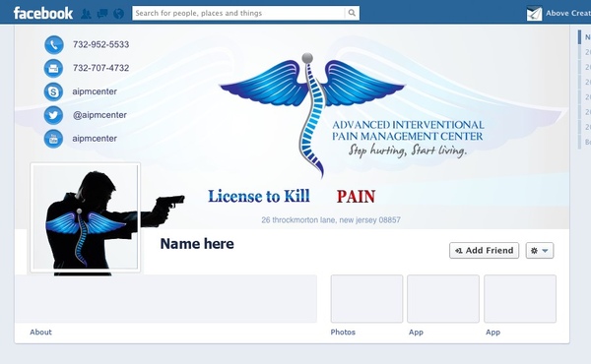This screenshot has height=364, width=591.
Task: Click the Above Creative account name
Action: point(568,13)
